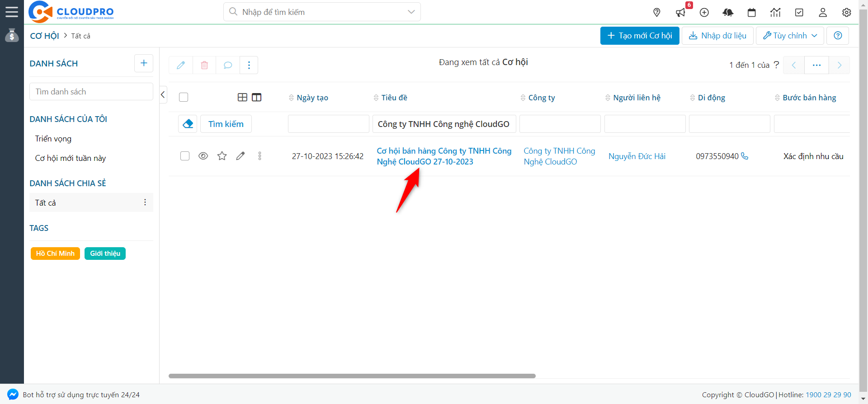Click Nhập dữ liệu import button
The width and height of the screenshot is (868, 404).
(x=717, y=36)
